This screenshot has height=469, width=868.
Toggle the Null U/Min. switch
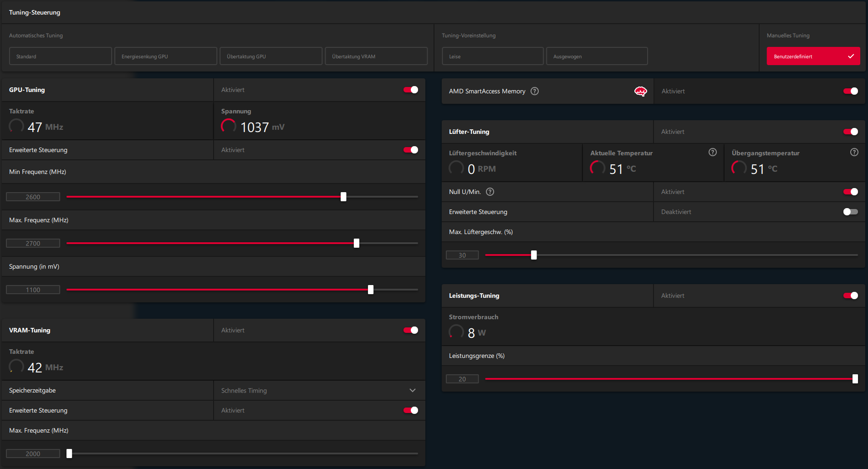(x=851, y=192)
